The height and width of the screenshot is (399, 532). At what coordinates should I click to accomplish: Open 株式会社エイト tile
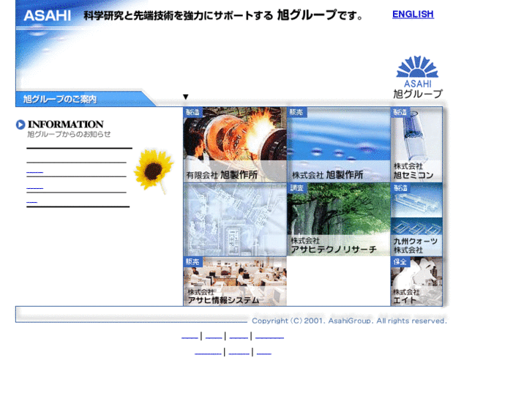tap(416, 282)
